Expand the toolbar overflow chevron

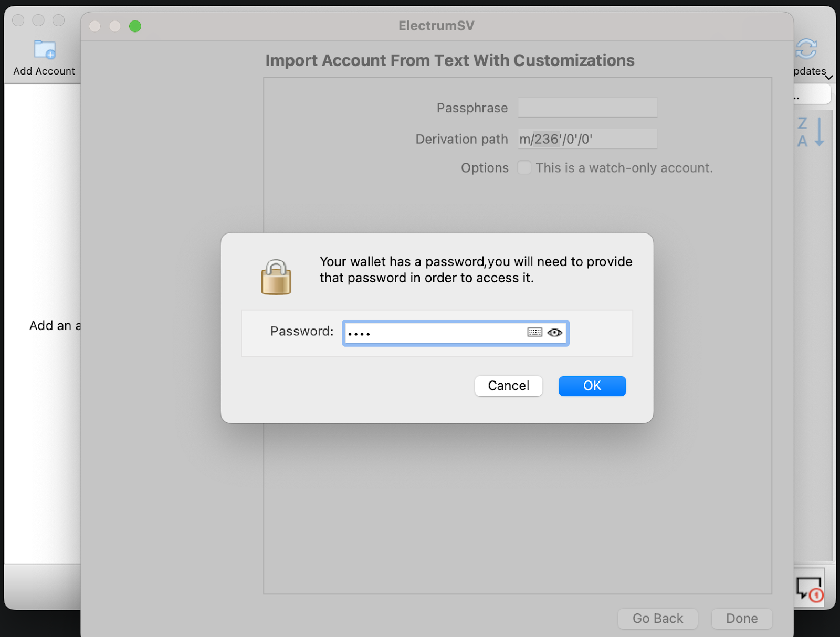point(829,78)
